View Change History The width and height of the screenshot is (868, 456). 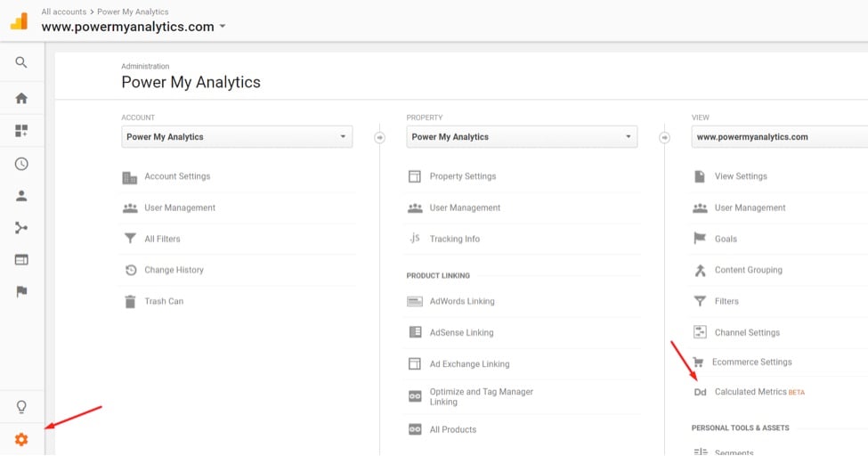(x=174, y=270)
